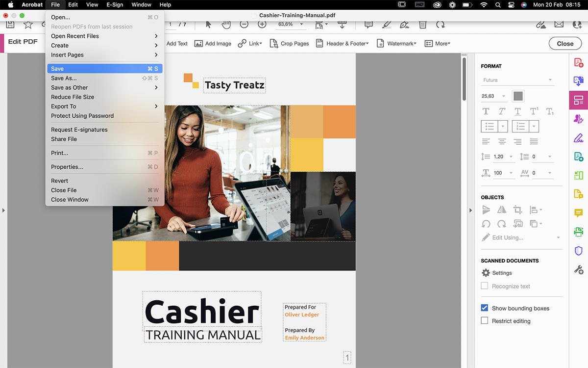Uncheck Show bounding boxes

pos(484,308)
